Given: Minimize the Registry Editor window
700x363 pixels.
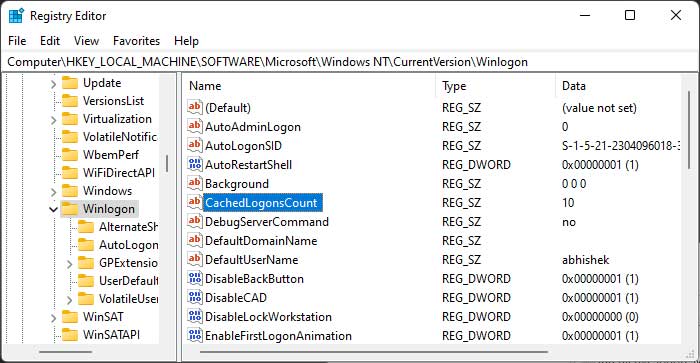Looking at the screenshot, I should coord(585,15).
